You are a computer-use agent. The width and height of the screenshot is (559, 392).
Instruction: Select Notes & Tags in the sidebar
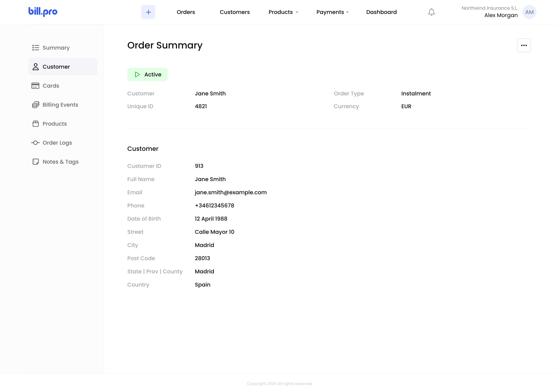63,162
